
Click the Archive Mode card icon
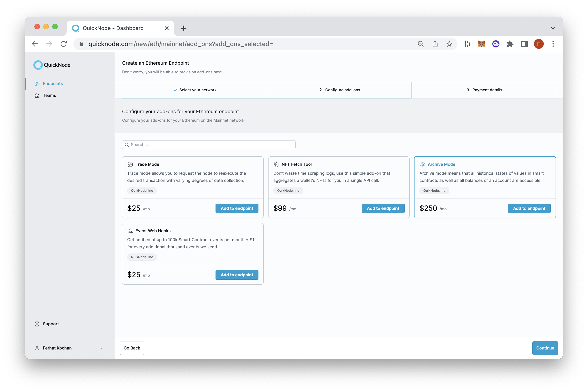coord(422,164)
